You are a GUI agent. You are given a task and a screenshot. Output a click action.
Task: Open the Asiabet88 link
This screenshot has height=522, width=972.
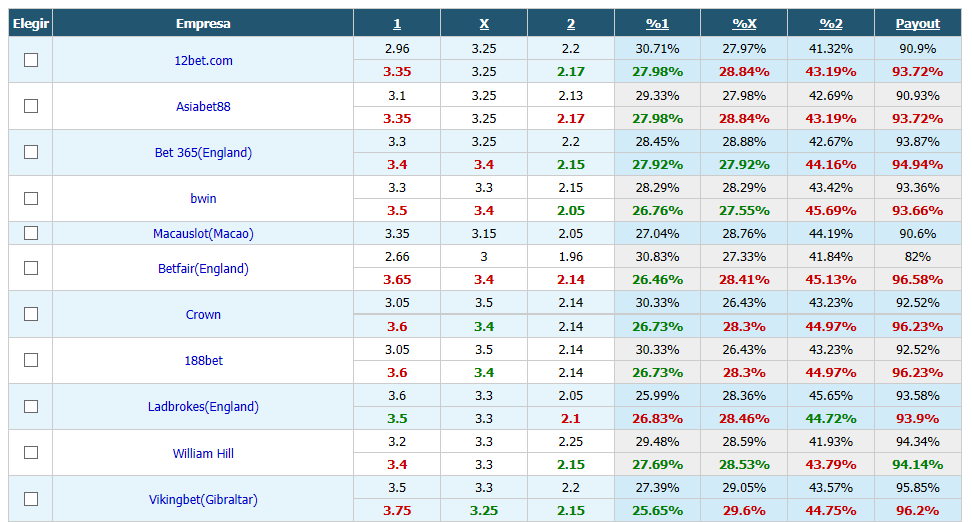click(x=203, y=107)
